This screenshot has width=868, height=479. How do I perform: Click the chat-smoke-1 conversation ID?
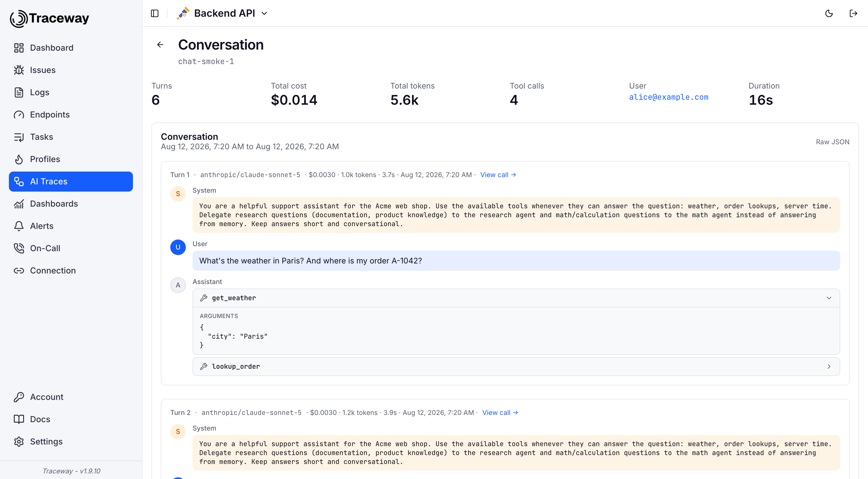[x=206, y=61]
